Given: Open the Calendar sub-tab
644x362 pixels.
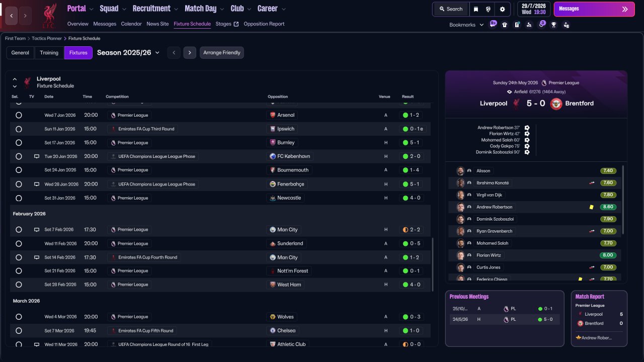Looking at the screenshot, I should tap(131, 24).
